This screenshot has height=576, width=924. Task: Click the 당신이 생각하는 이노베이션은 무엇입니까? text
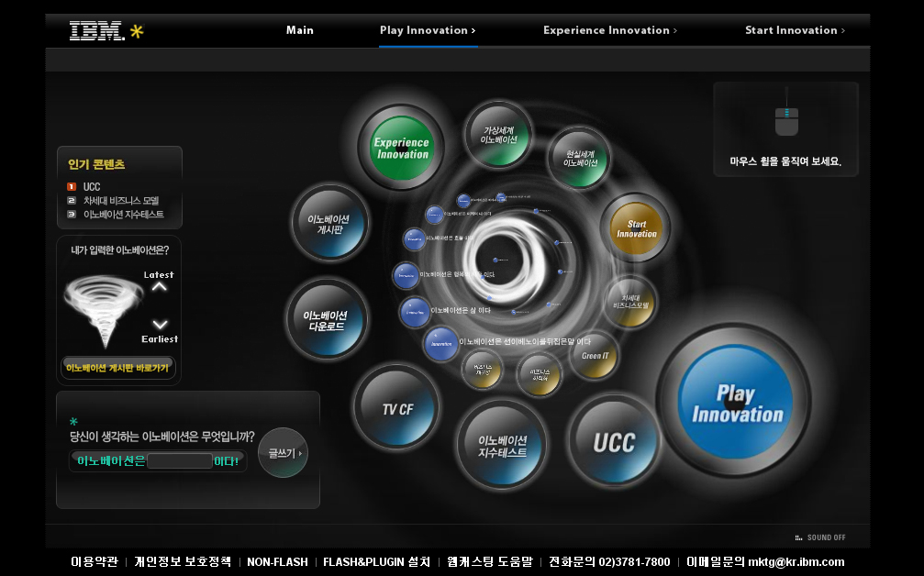click(x=162, y=437)
